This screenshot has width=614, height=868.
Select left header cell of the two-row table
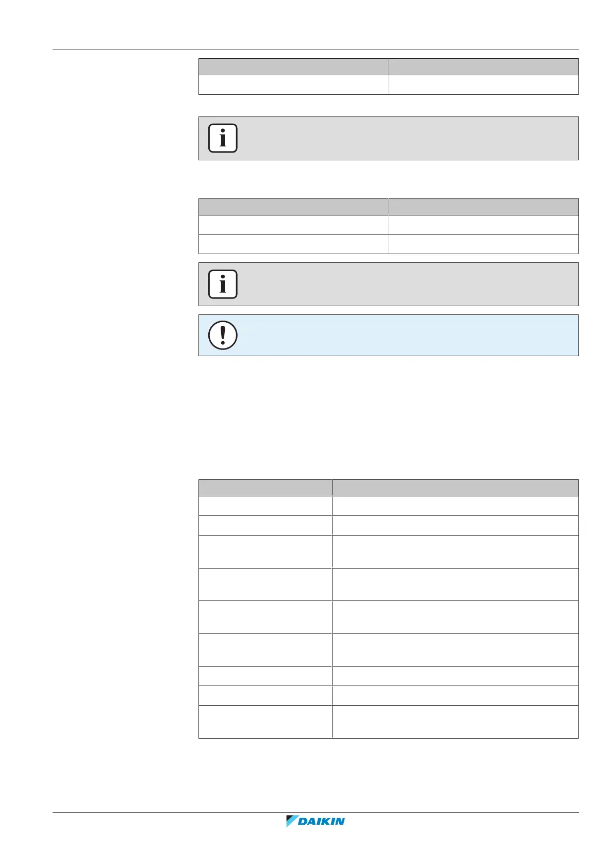(x=293, y=207)
